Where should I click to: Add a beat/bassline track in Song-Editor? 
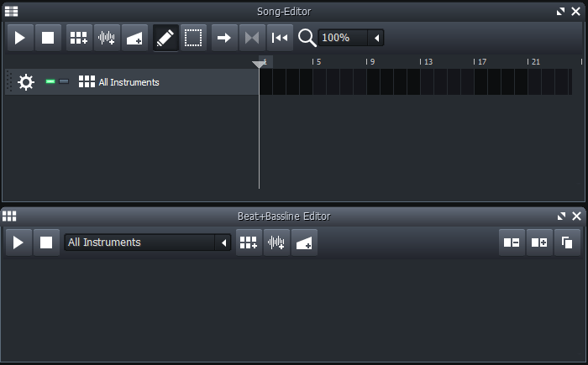pos(79,38)
